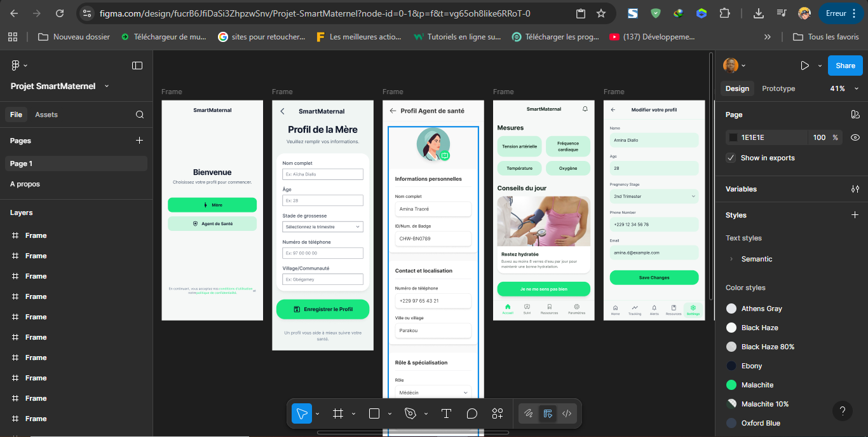This screenshot has height=437, width=868.
Task: Open Chrome downloads icon
Action: coord(758,13)
